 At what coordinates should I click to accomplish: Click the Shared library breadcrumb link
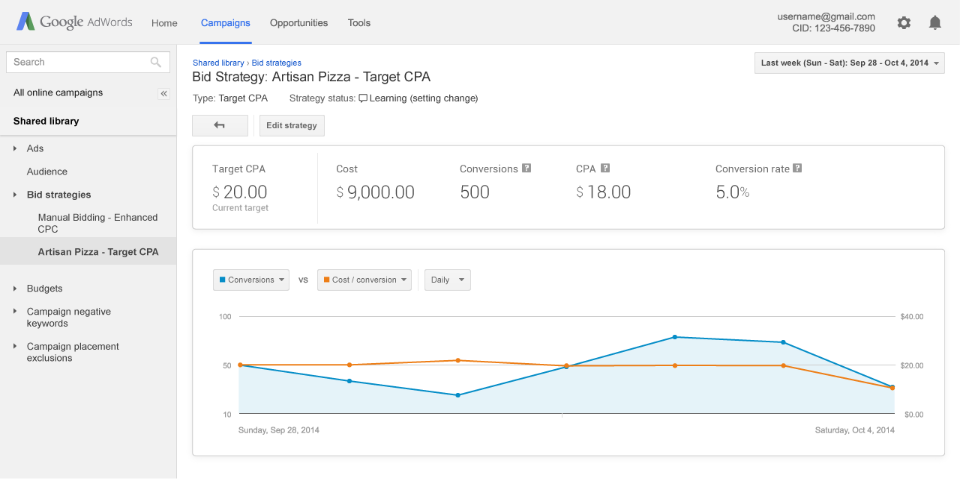(x=219, y=63)
